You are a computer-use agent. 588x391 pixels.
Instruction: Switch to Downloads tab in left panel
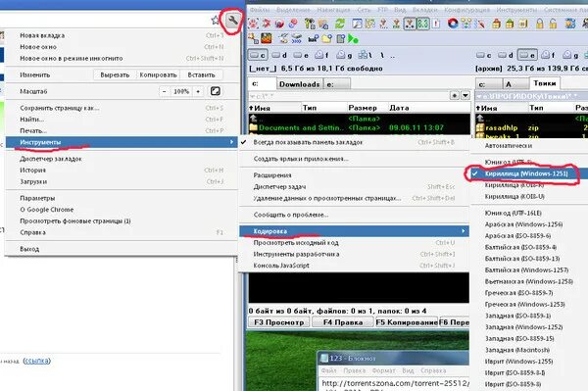[x=299, y=84]
